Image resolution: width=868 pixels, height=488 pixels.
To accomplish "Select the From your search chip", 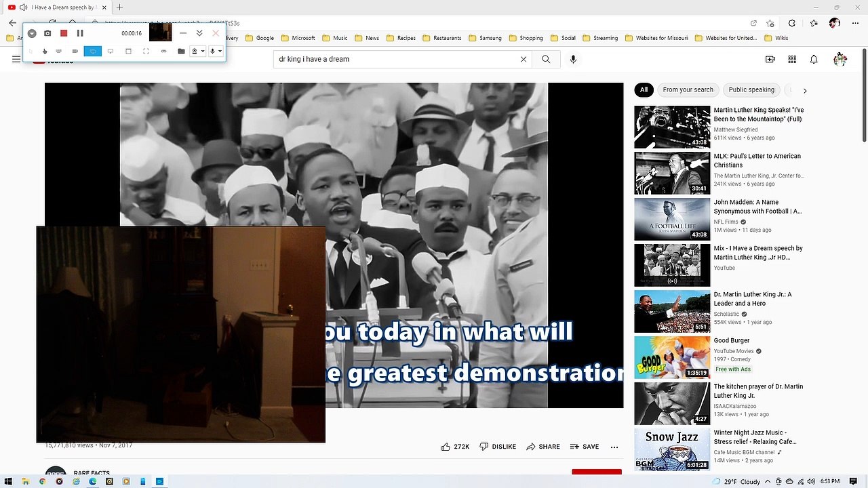I will 688,89.
